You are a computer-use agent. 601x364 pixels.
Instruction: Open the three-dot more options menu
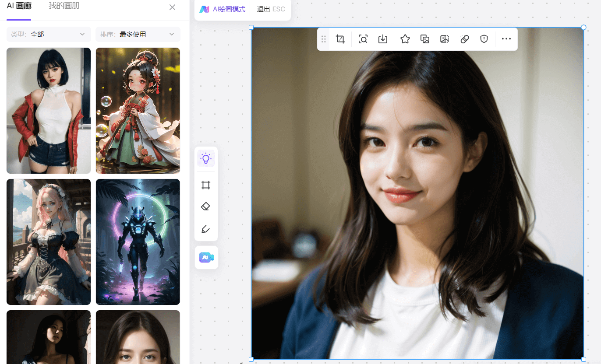pos(506,39)
